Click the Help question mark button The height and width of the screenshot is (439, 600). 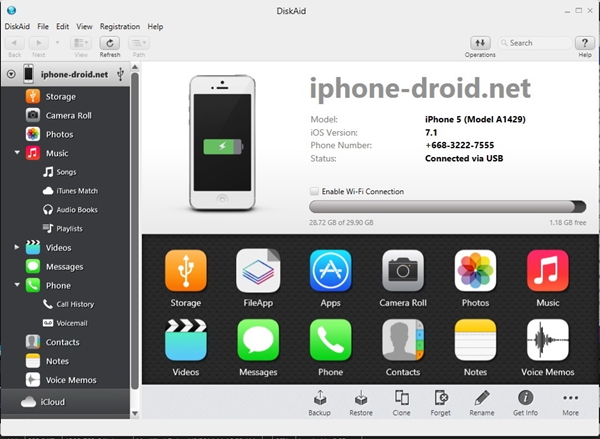tap(585, 43)
